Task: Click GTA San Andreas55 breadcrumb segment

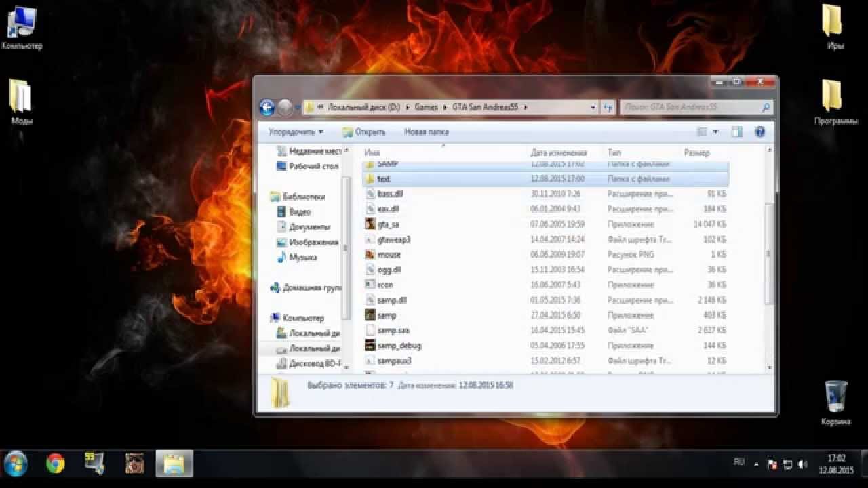Action: [486, 107]
